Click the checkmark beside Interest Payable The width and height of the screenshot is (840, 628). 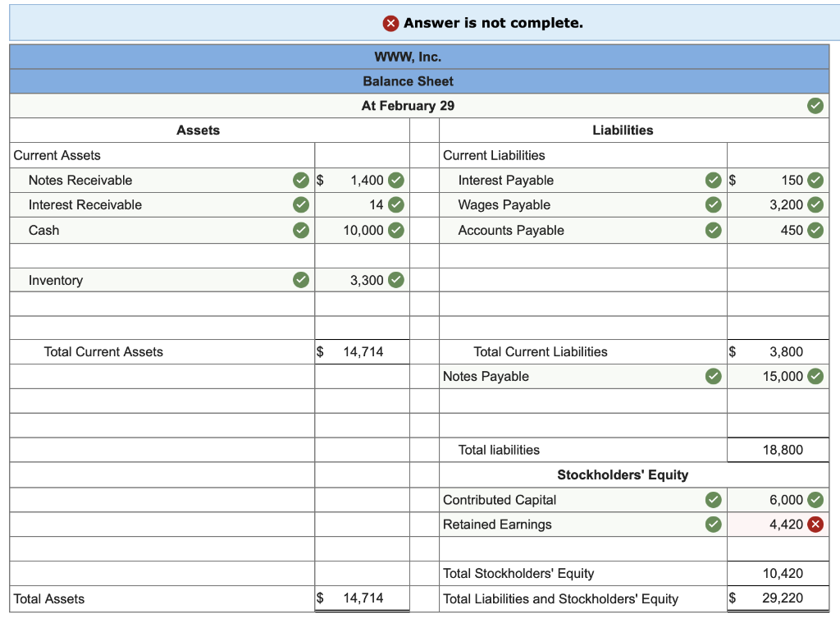pyautogui.click(x=713, y=180)
